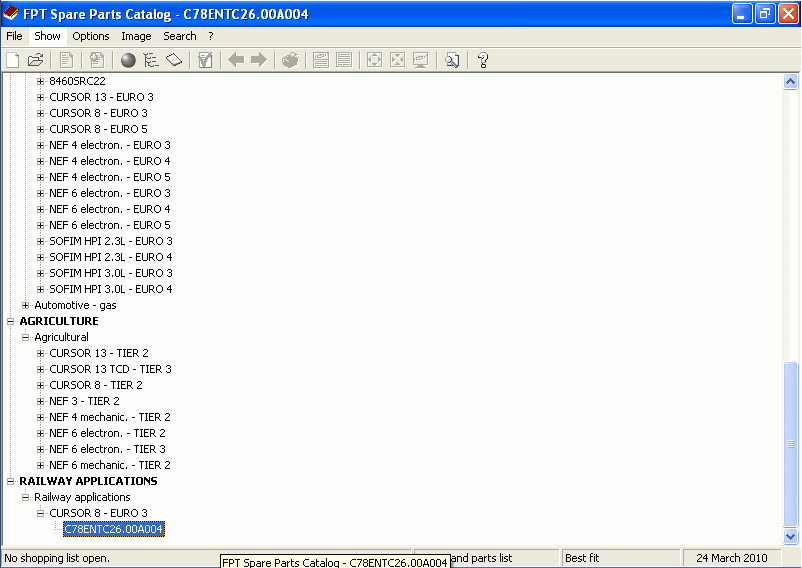Click the tree structure view icon
The height and width of the screenshot is (568, 802).
151,60
